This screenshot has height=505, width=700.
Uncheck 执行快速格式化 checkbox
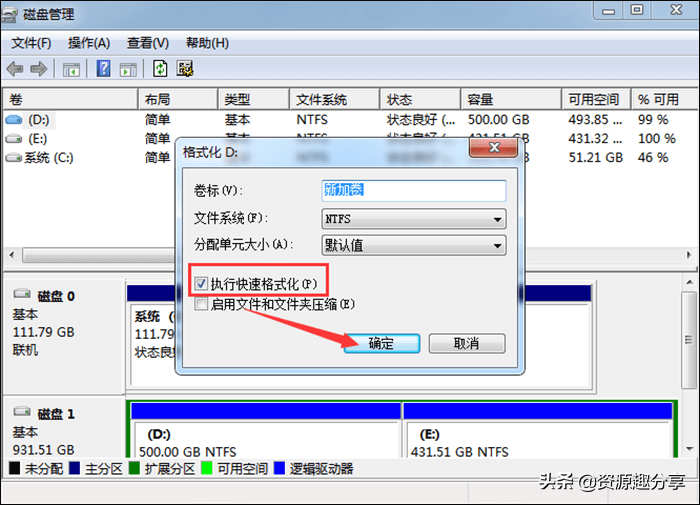[x=201, y=284]
